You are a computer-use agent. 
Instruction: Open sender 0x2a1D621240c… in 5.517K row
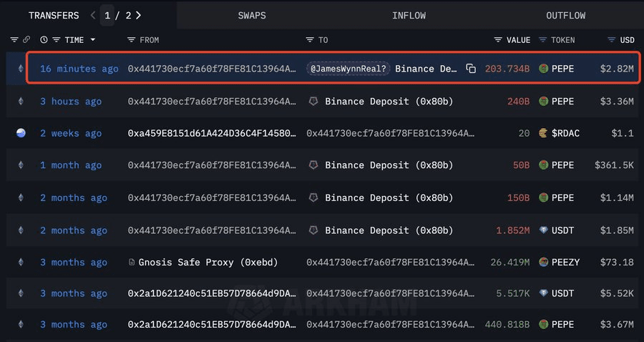click(212, 293)
